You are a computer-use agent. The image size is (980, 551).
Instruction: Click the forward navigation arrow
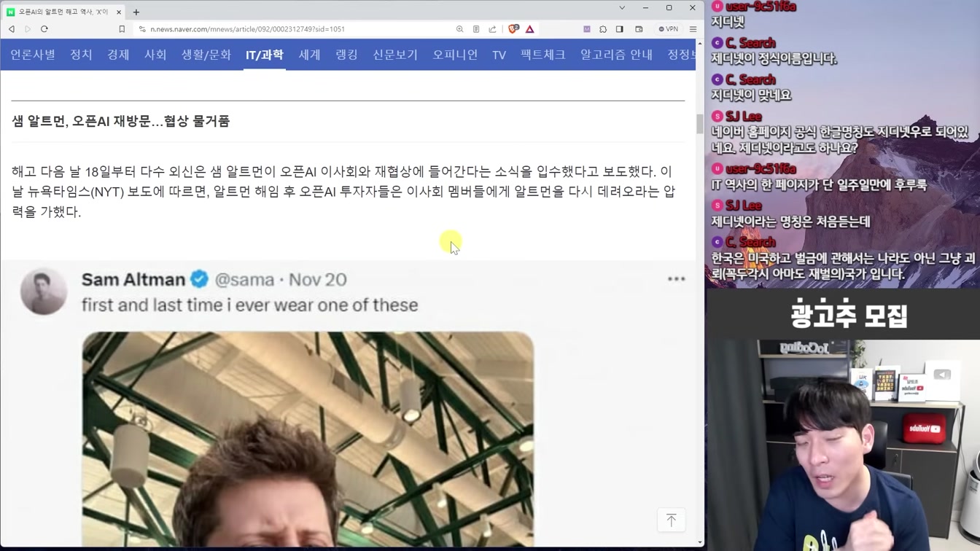pos(28,29)
